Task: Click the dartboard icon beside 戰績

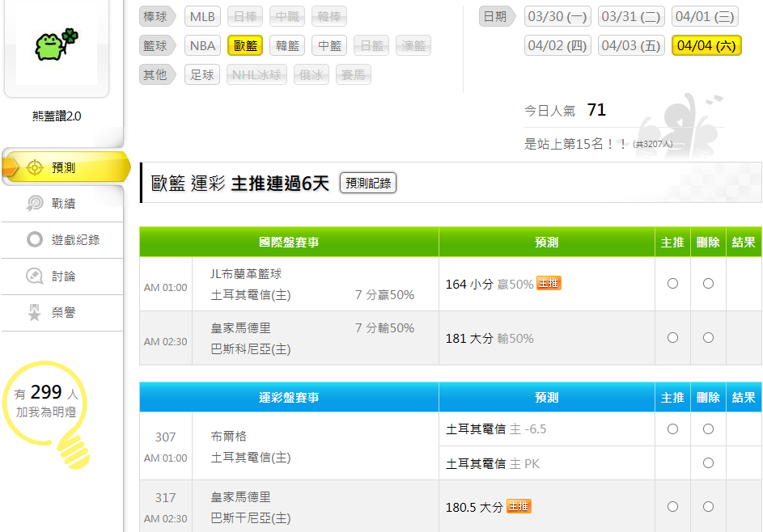Action: (x=35, y=203)
